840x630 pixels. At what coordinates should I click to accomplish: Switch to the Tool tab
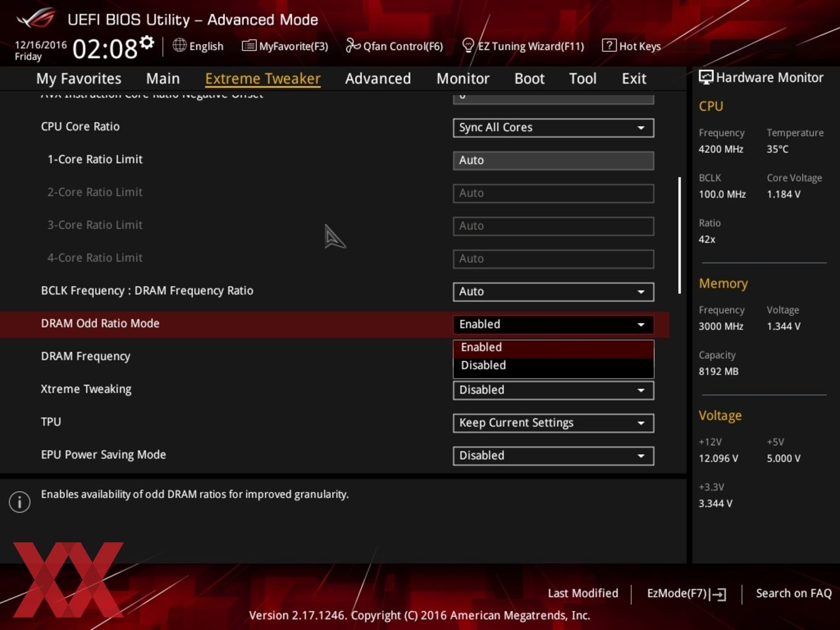pyautogui.click(x=582, y=78)
